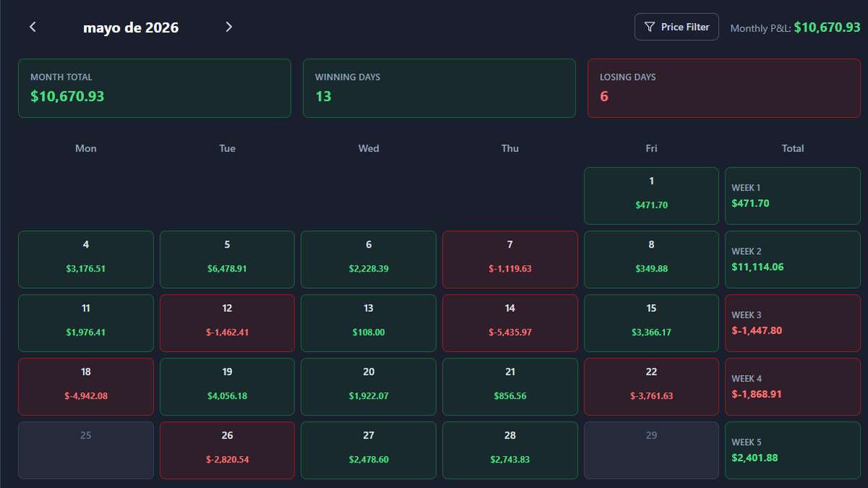Open day 6 showing $2,228.39

click(x=369, y=259)
